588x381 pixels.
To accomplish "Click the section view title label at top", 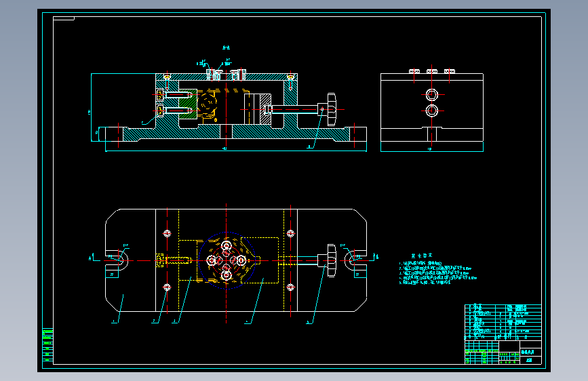I will [226, 47].
